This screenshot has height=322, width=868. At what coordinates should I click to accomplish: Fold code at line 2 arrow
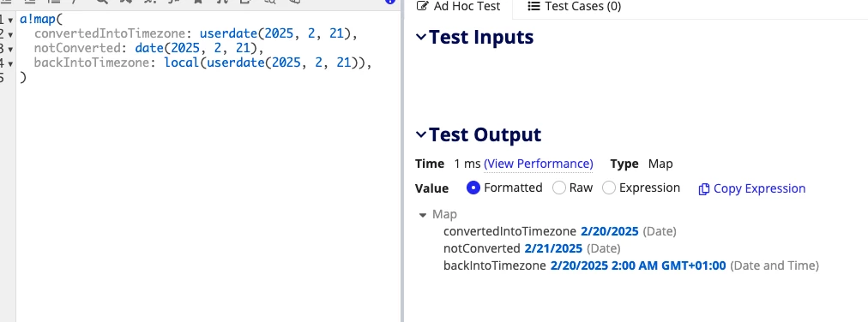click(x=10, y=35)
